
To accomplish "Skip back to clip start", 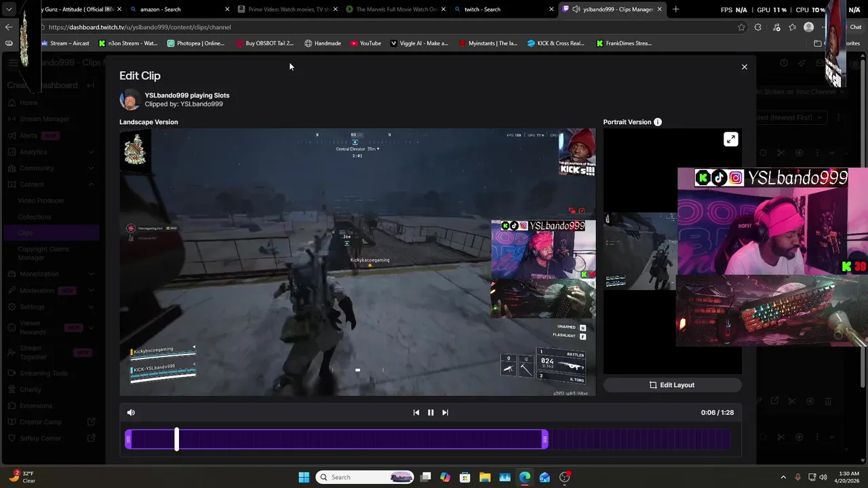I will pos(416,412).
